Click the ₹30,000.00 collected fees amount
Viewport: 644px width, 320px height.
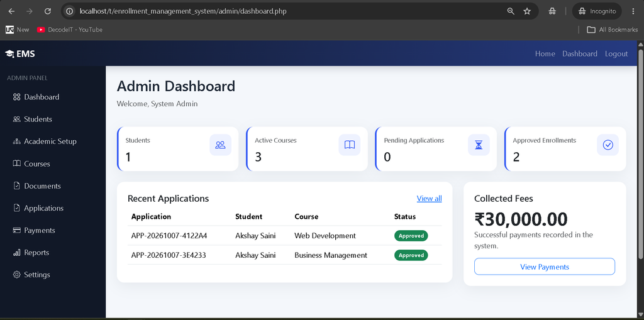click(x=521, y=219)
